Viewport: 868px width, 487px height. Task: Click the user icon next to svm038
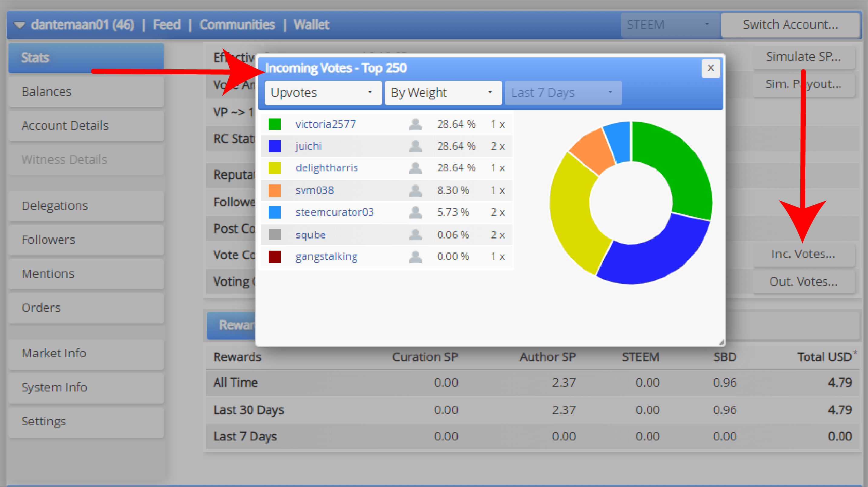415,190
